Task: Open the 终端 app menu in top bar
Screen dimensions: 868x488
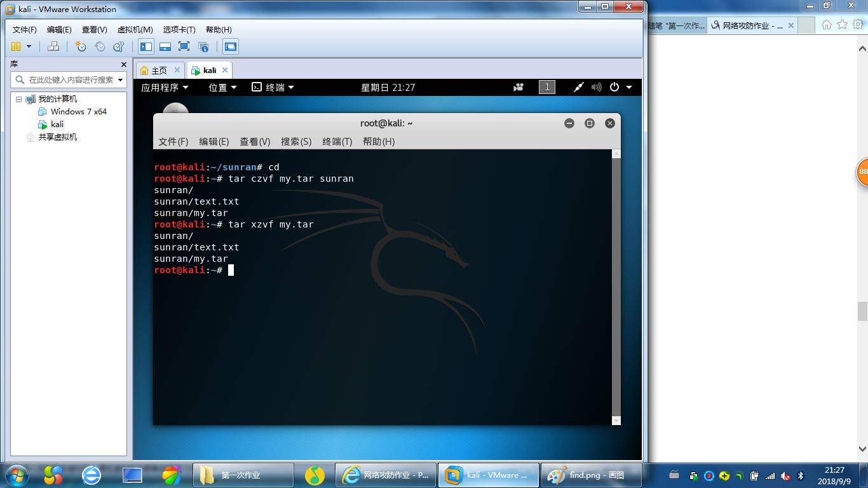Action: pos(273,87)
